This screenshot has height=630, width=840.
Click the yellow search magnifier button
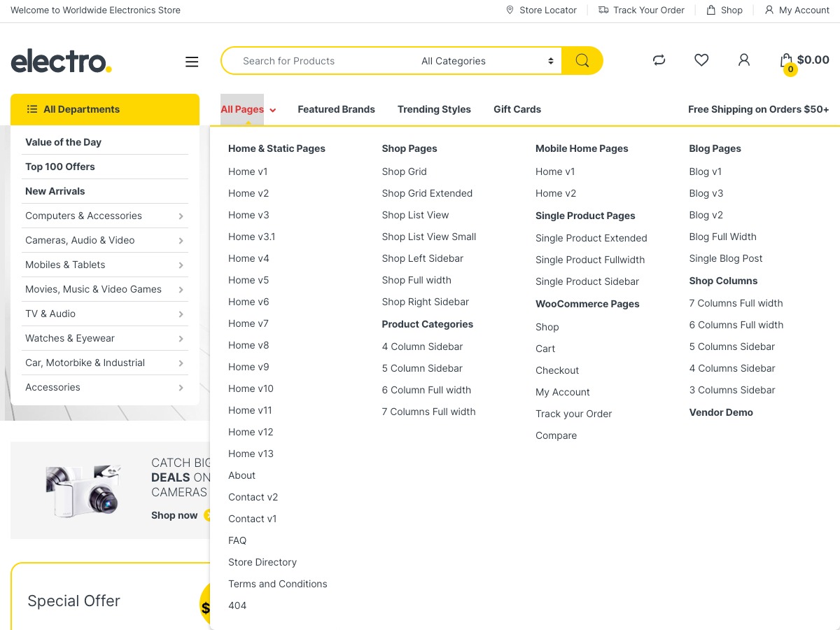click(x=582, y=61)
